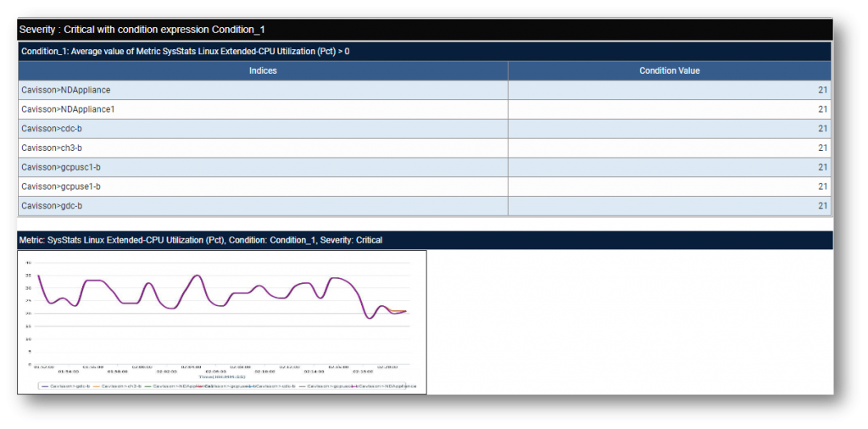Click the Condition_1 average value description bar
This screenshot has height=429, width=868.
point(425,52)
